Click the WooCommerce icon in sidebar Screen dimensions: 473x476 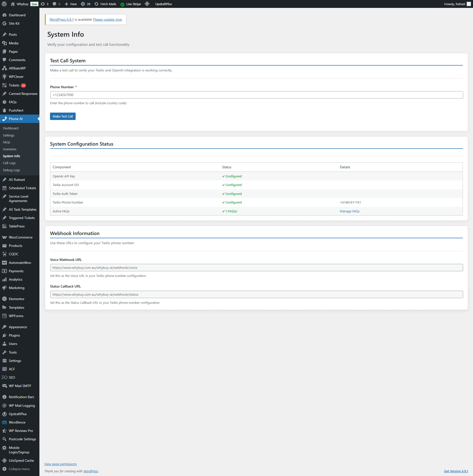[x=4, y=237]
